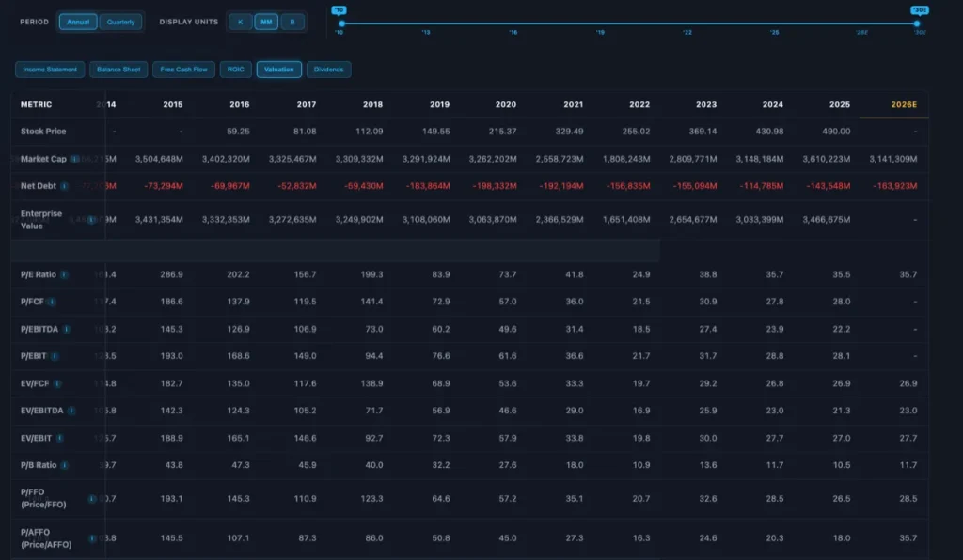The width and height of the screenshot is (963, 560).
Task: Click the Market Cap value 3,610,223M
Action: [x=826, y=159]
